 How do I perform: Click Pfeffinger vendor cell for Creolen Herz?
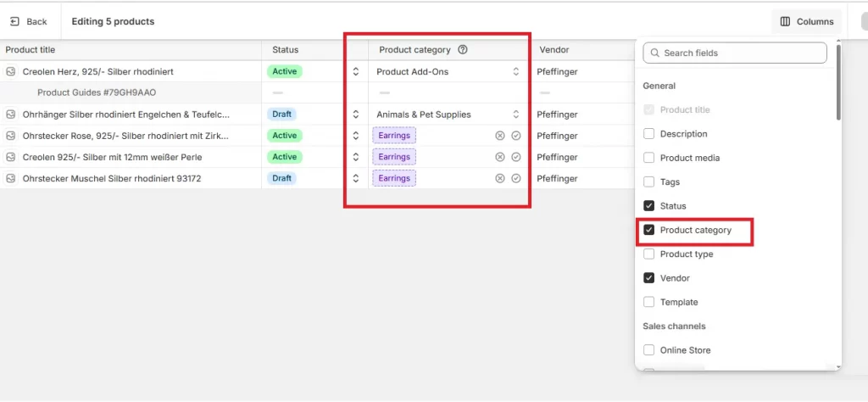557,71
